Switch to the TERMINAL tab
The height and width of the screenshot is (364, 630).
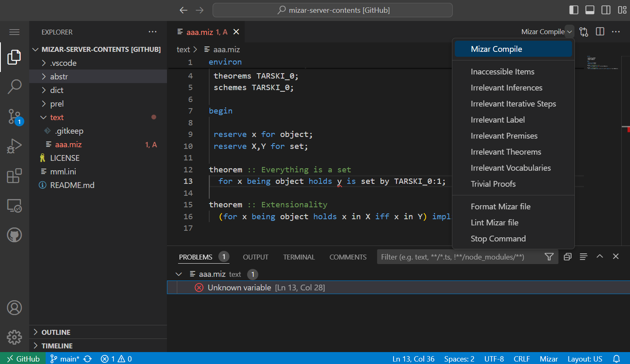pyautogui.click(x=299, y=257)
